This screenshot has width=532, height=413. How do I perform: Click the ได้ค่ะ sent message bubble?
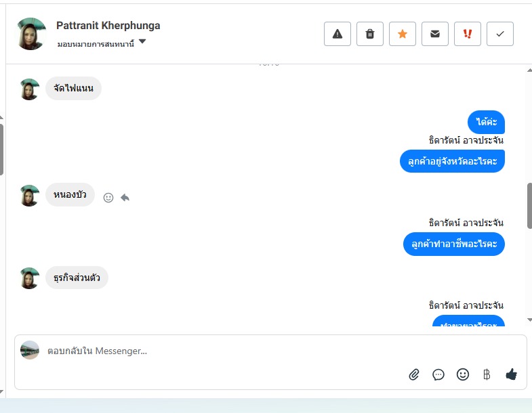(486, 122)
